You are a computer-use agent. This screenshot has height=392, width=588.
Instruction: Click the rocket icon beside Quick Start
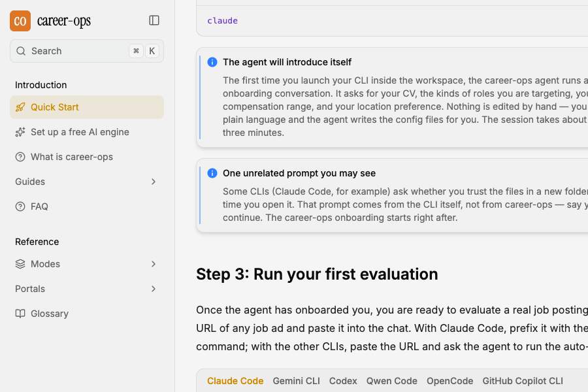click(x=20, y=107)
